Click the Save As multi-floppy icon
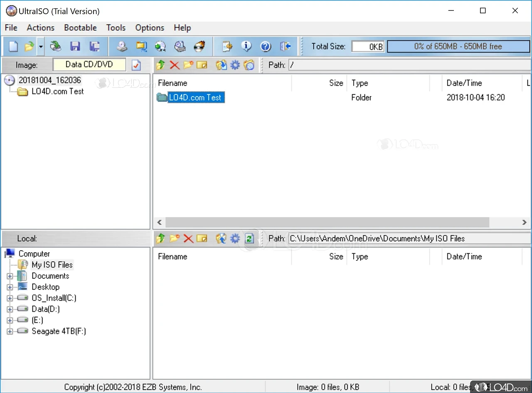The image size is (532, 393). [94, 46]
